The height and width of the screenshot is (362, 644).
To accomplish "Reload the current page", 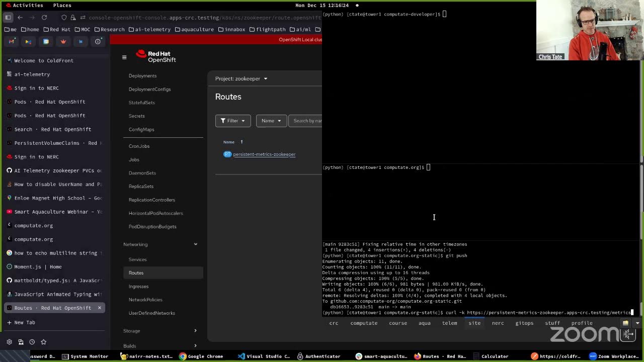I will click(44, 18).
